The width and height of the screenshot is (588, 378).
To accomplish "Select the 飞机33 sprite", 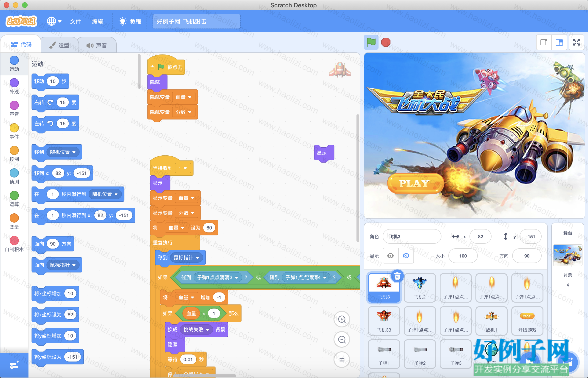I will (384, 321).
